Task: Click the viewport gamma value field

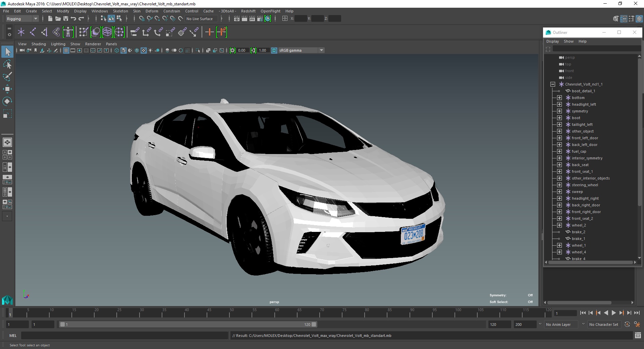Action: tap(263, 50)
